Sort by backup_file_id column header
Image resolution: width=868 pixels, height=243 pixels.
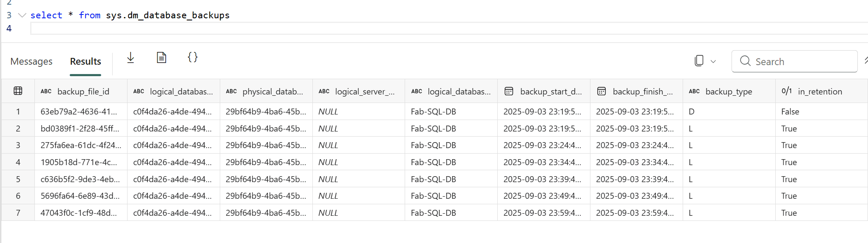tap(83, 91)
